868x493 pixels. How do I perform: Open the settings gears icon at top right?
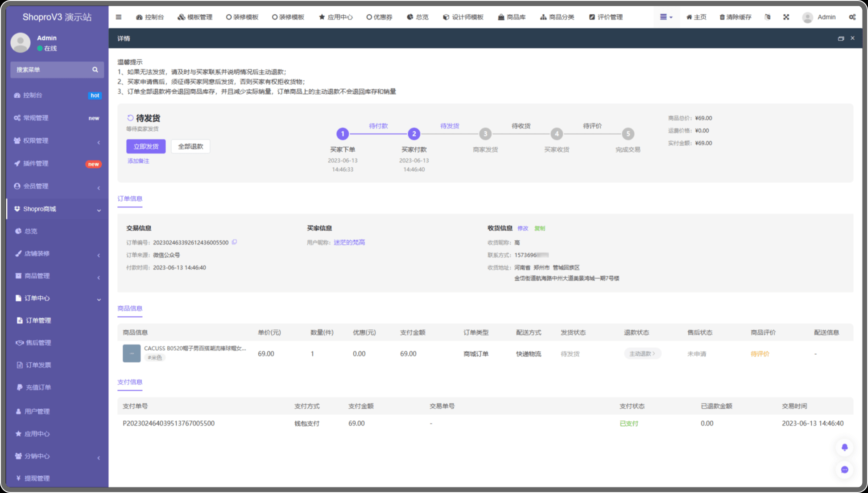click(x=852, y=17)
